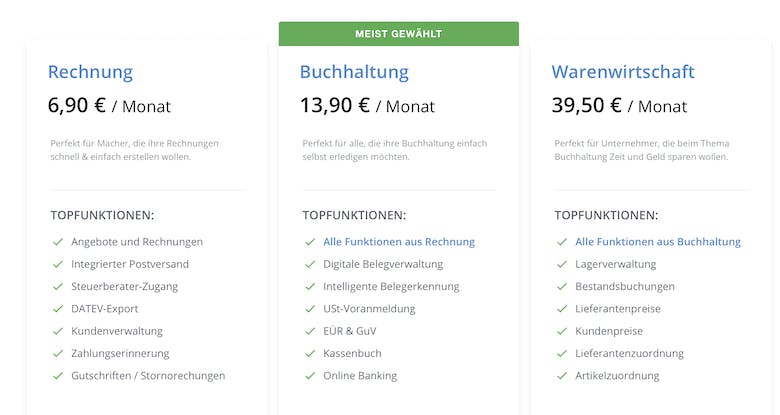Click the MEIST GEWÄHLT green banner
Viewport: 780px width, 415px height.
398,34
